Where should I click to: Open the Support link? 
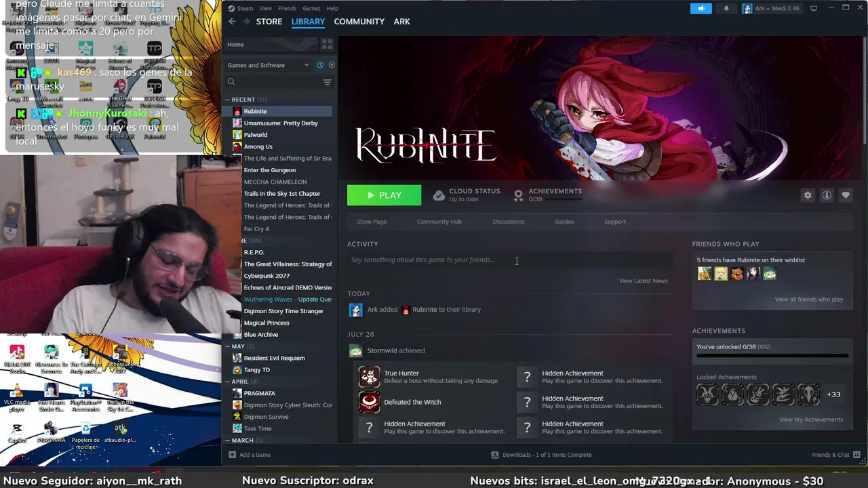point(615,222)
